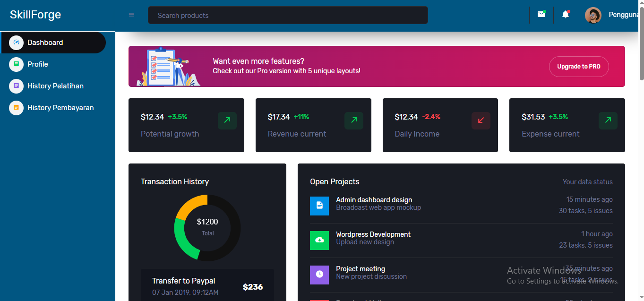
Task: Click the -2.4% Daily Income percentage
Action: click(431, 117)
